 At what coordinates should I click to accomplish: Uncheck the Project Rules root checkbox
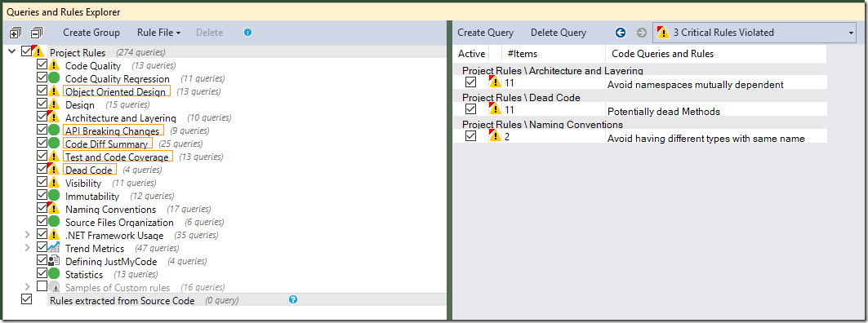[x=27, y=51]
